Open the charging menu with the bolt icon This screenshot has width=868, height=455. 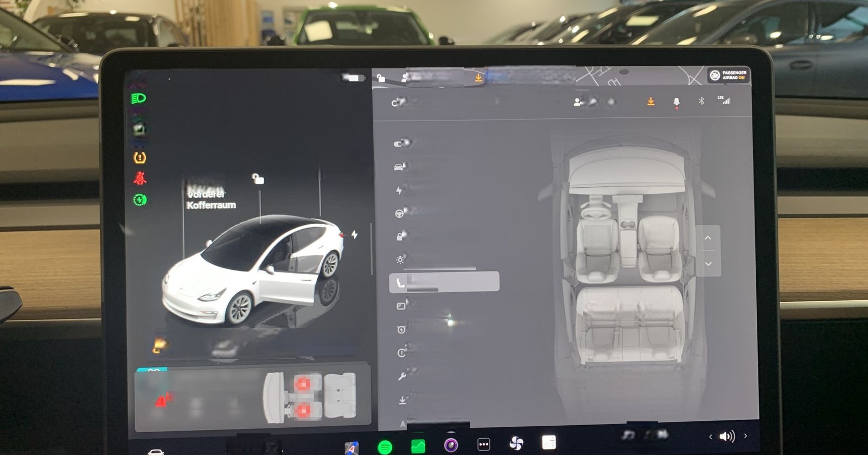[x=399, y=190]
